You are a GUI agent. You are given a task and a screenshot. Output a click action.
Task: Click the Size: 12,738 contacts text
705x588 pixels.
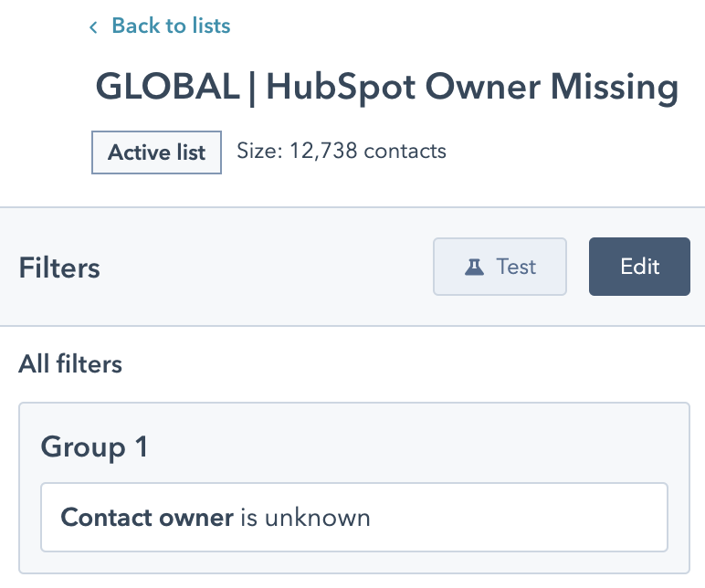342,151
